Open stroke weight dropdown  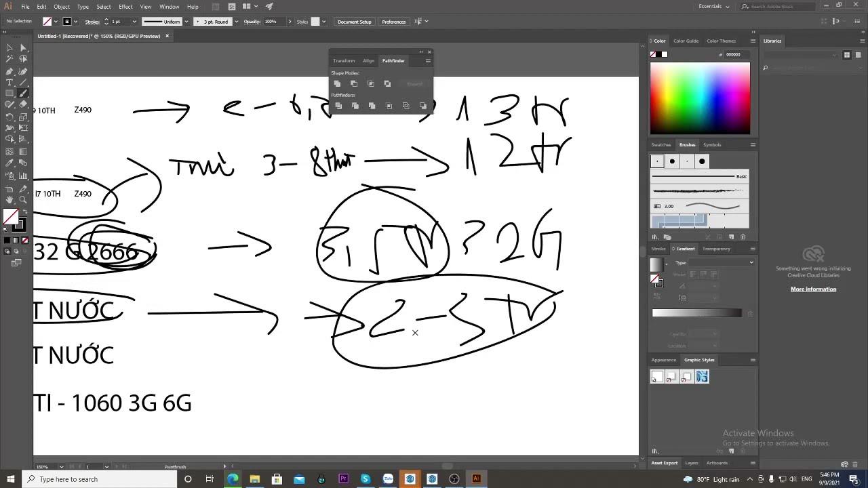[x=134, y=22]
